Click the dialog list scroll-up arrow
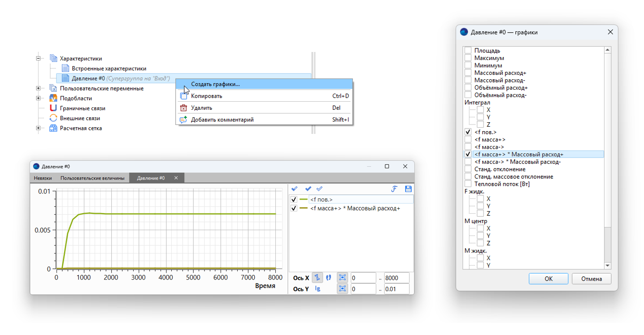Viewport: 644px width, 335px height. pos(608,50)
